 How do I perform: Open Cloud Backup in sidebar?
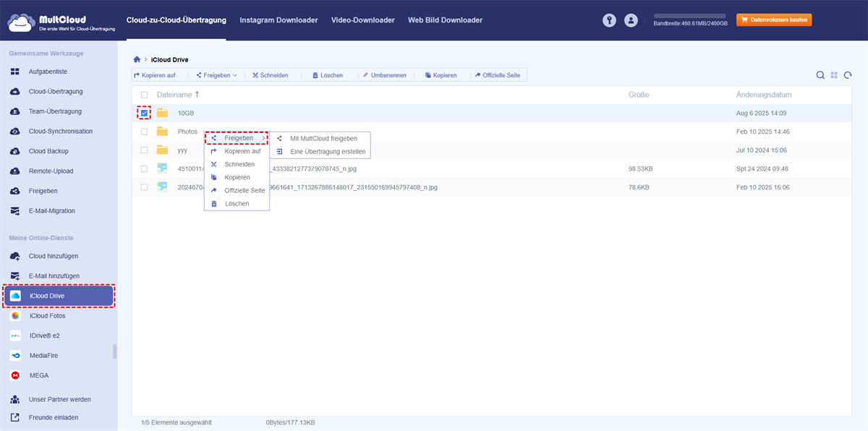coord(48,151)
